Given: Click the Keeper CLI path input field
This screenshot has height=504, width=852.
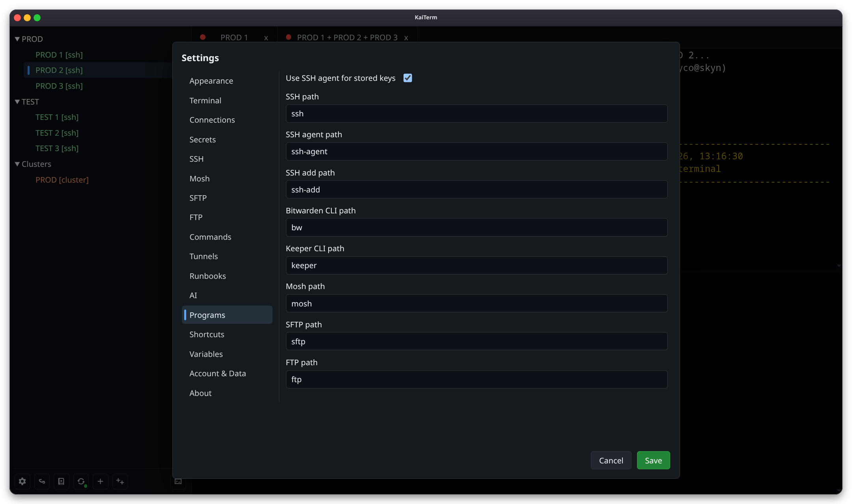Looking at the screenshot, I should pos(476,265).
